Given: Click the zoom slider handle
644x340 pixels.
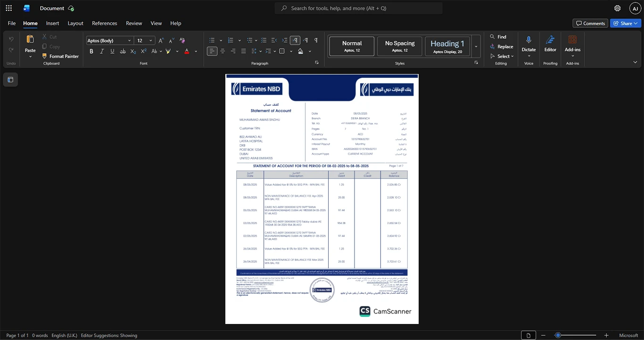Looking at the screenshot, I should 558,335.
